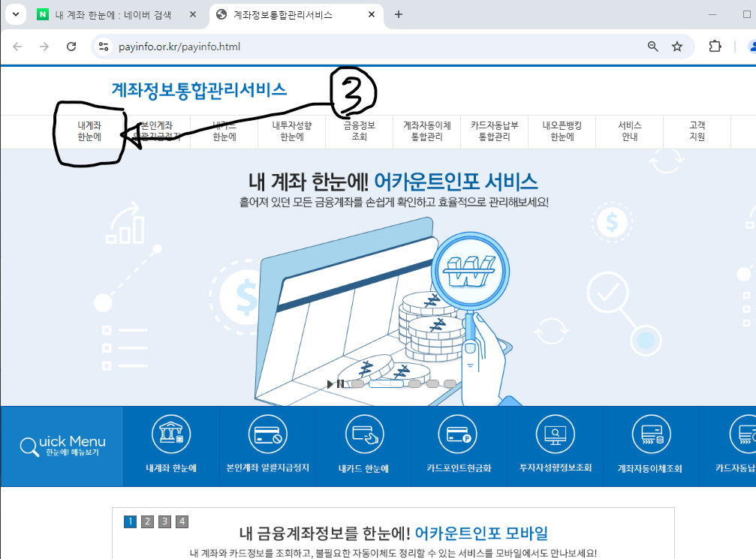The height and width of the screenshot is (559, 756).
Task: Switch to the 네이버 검색 browser tab
Action: [x=113, y=15]
